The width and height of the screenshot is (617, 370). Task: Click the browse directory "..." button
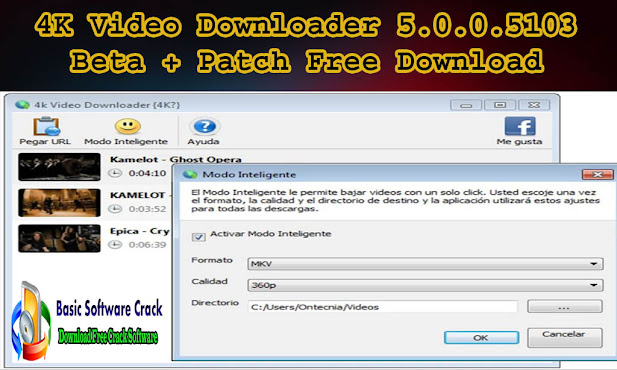click(x=565, y=306)
